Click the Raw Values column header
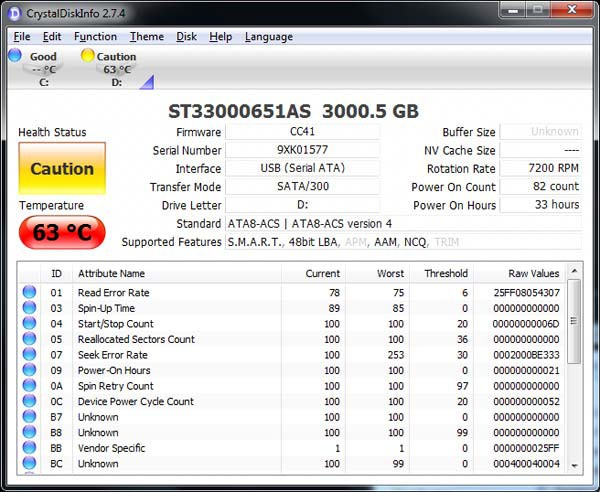This screenshot has height=492, width=600. tap(519, 274)
